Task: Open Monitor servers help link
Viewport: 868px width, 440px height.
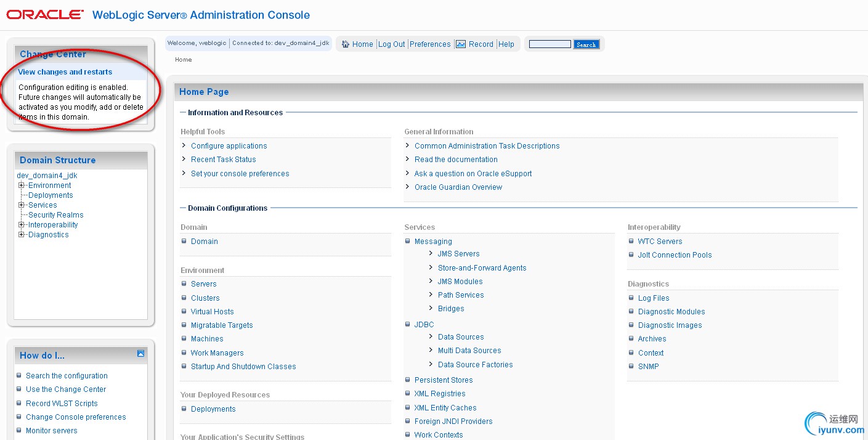Action: pos(52,431)
